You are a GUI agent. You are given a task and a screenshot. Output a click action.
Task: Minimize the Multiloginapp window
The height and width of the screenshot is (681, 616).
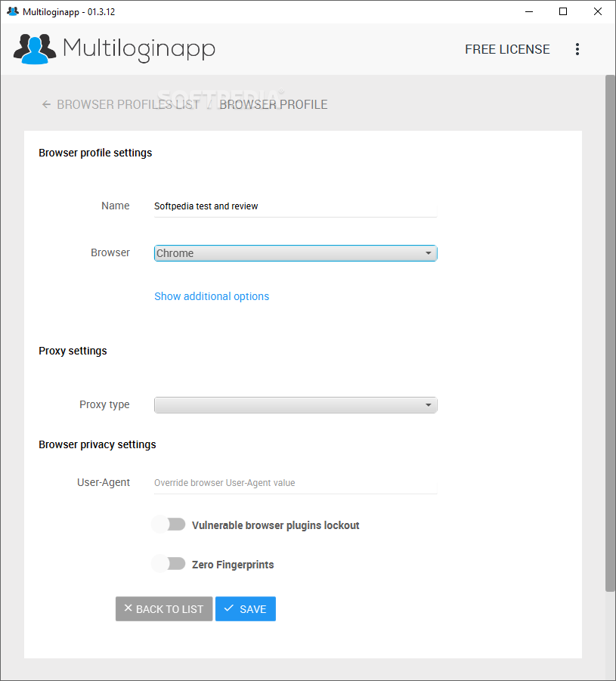528,12
